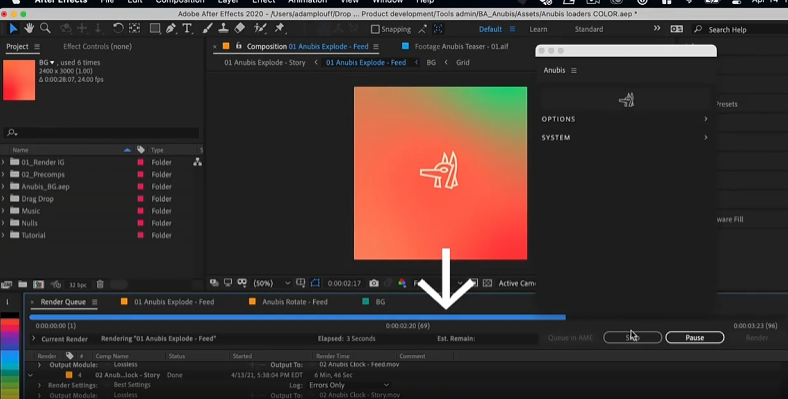This screenshot has width=788, height=399.
Task: Toggle the viewer lock on Composition tab
Action: pos(239,46)
